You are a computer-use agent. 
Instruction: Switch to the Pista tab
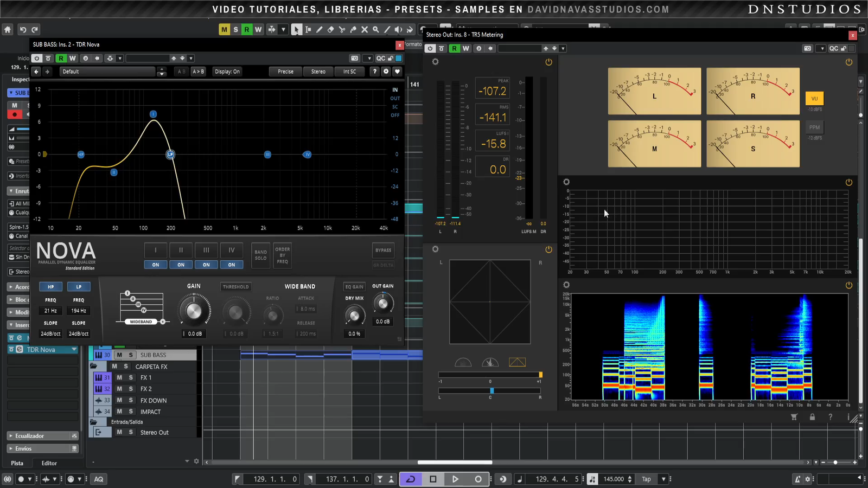click(17, 463)
